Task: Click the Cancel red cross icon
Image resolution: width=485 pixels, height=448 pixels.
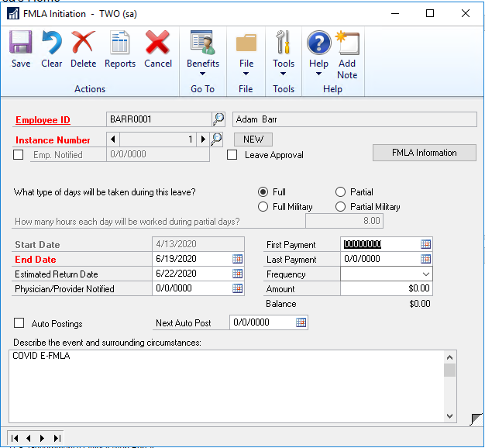Action: tap(157, 43)
